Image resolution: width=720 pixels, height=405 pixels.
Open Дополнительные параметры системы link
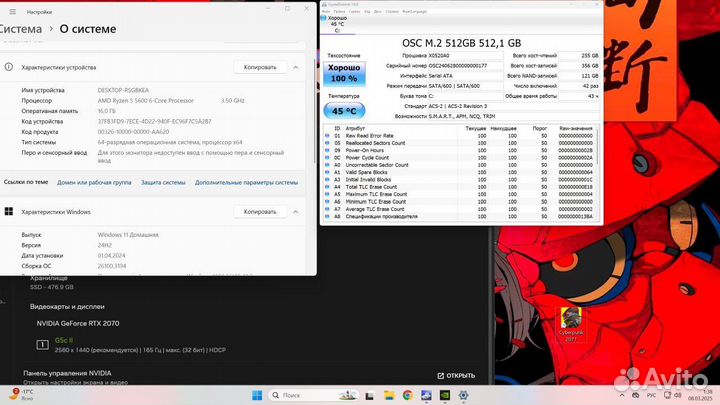pyautogui.click(x=246, y=183)
